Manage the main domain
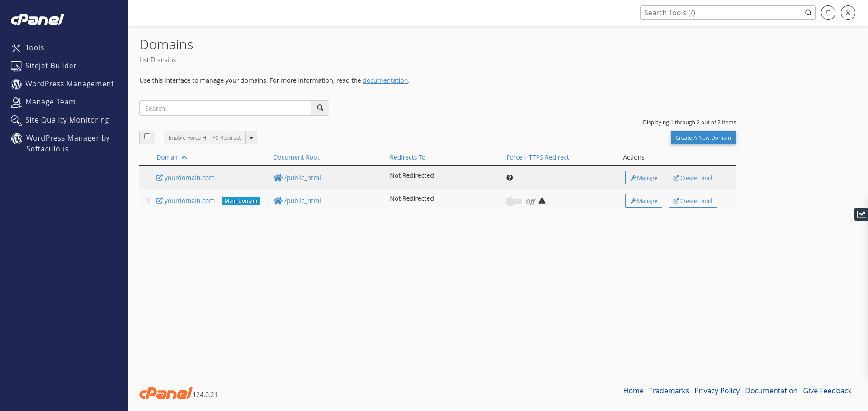Viewport: 868px width, 411px height. 644,201
